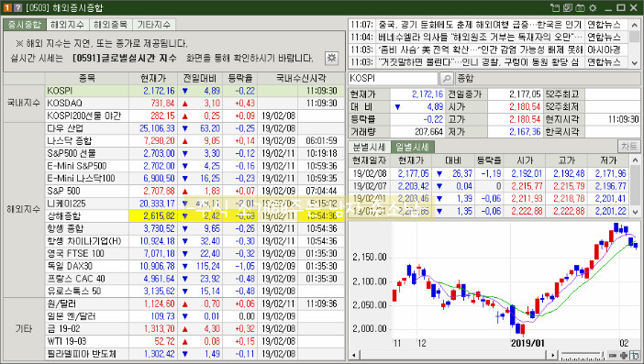Screen dimensions: 644x364
Task: Click the chart zoom-out minus icon
Action: point(613,356)
